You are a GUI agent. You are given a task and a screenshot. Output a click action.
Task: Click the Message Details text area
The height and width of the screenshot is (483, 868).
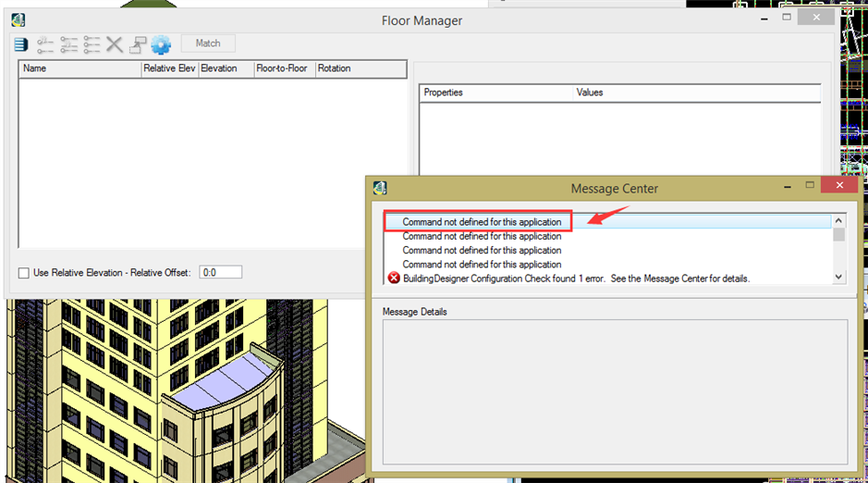coord(615,391)
